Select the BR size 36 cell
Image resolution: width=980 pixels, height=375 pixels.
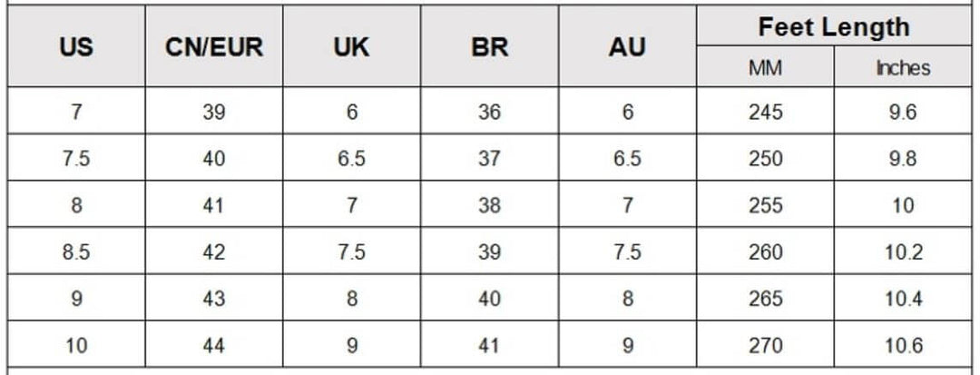pos(490,113)
